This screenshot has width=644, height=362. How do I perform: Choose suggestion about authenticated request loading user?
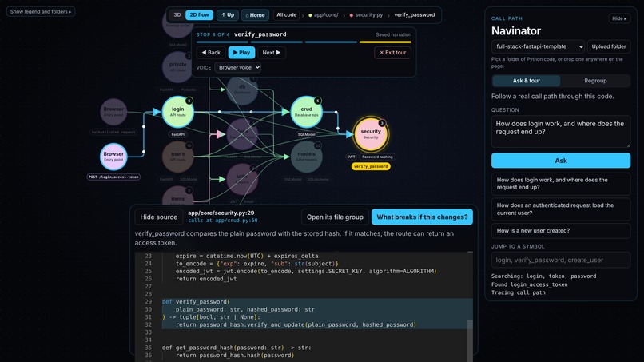click(561, 209)
